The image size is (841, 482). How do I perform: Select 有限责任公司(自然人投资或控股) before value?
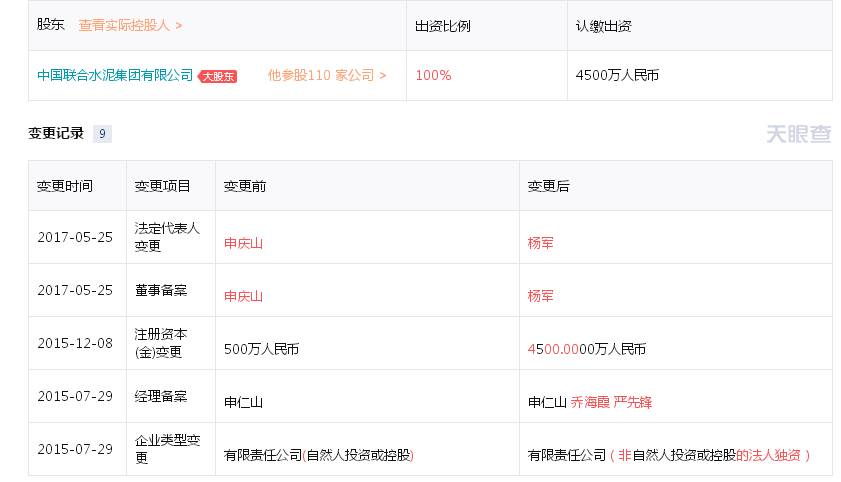pos(319,455)
